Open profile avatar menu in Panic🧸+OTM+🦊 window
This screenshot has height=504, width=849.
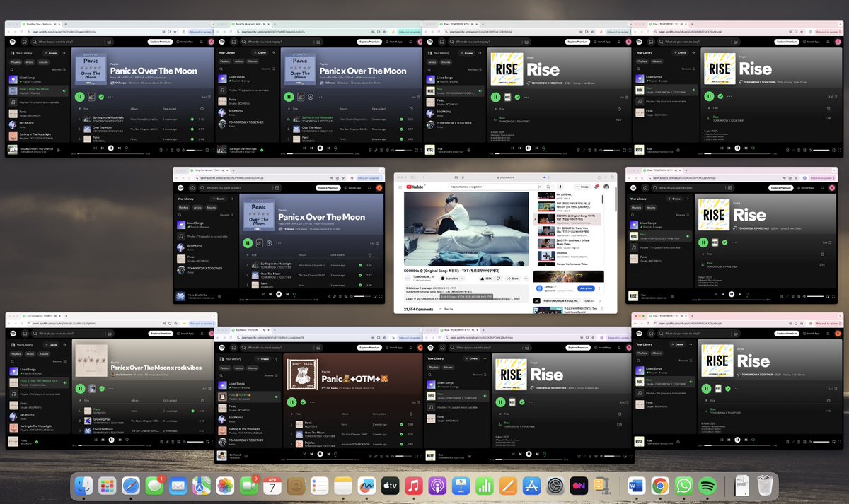[420, 348]
